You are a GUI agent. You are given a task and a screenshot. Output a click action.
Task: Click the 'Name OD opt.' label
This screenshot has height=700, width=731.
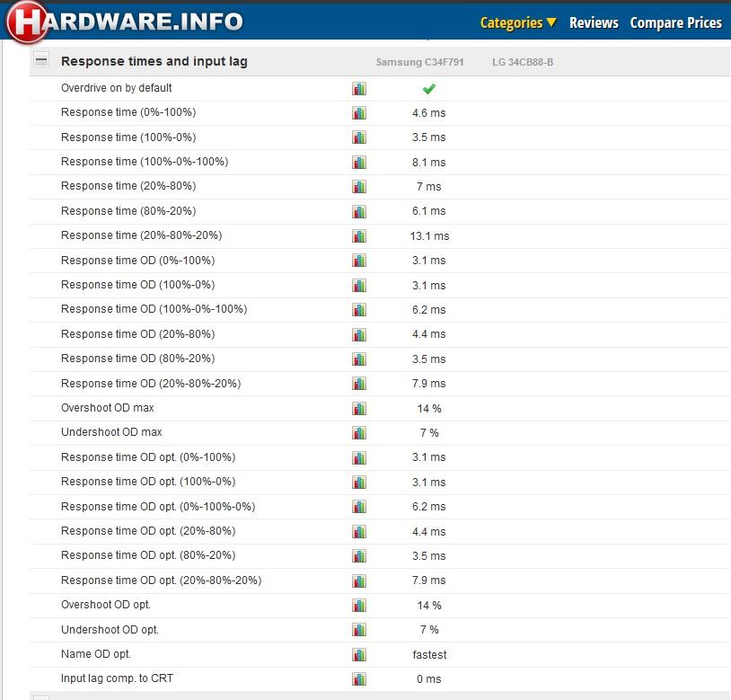(95, 654)
